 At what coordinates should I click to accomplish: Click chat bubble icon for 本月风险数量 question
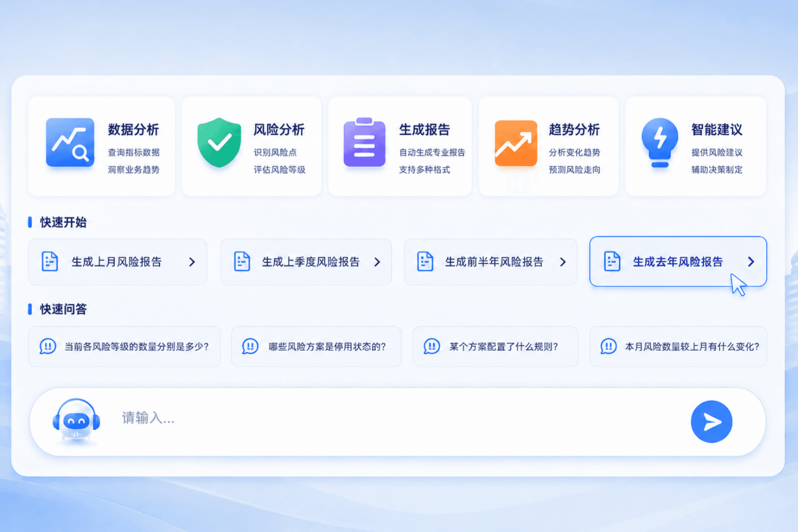pos(608,346)
